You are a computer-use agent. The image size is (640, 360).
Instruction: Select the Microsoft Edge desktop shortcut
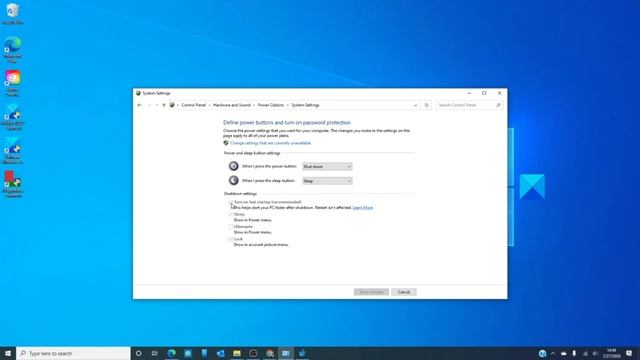click(x=13, y=49)
